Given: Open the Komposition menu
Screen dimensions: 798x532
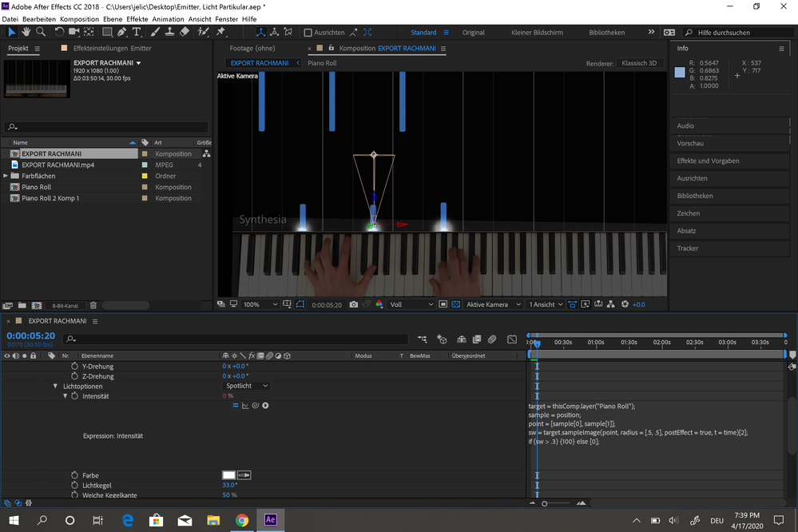Looking at the screenshot, I should (79, 18).
